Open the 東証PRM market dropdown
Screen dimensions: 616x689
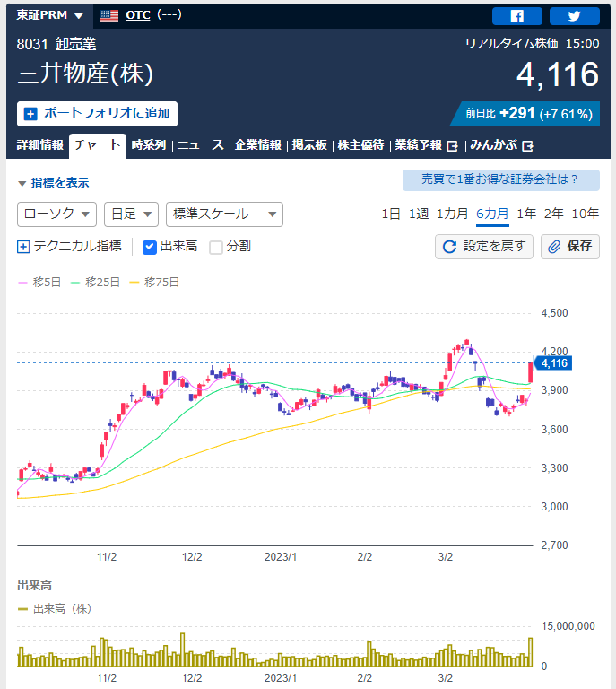[49, 15]
